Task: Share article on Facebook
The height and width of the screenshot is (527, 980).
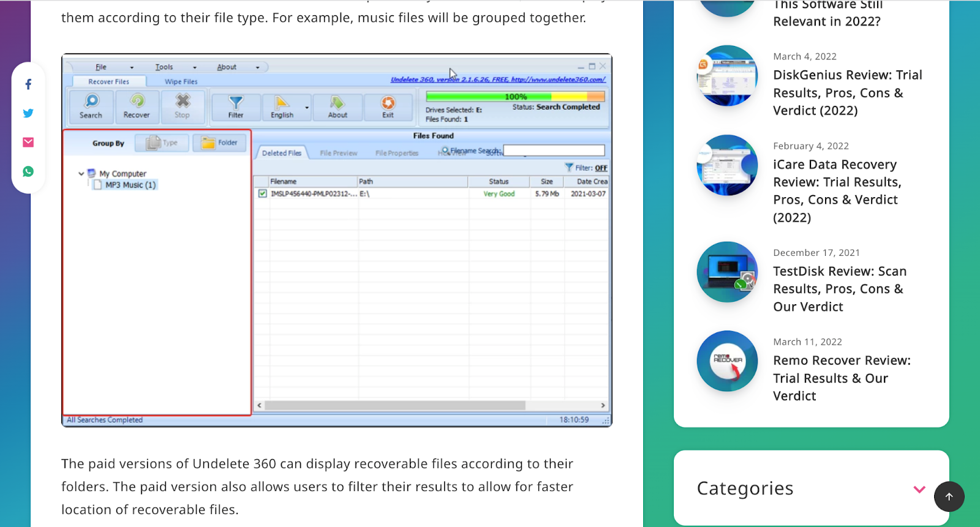Action: pyautogui.click(x=28, y=84)
